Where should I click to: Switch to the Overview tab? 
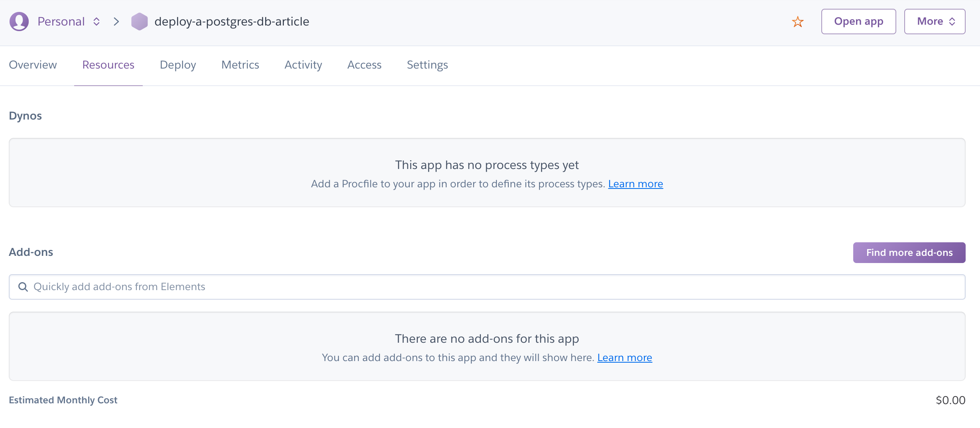click(33, 65)
